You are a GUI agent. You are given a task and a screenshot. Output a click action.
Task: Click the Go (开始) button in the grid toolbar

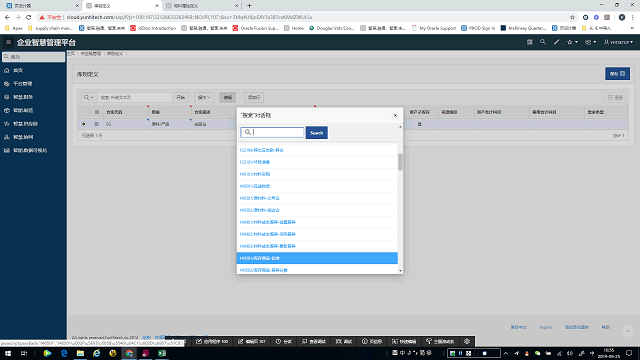tap(180, 97)
